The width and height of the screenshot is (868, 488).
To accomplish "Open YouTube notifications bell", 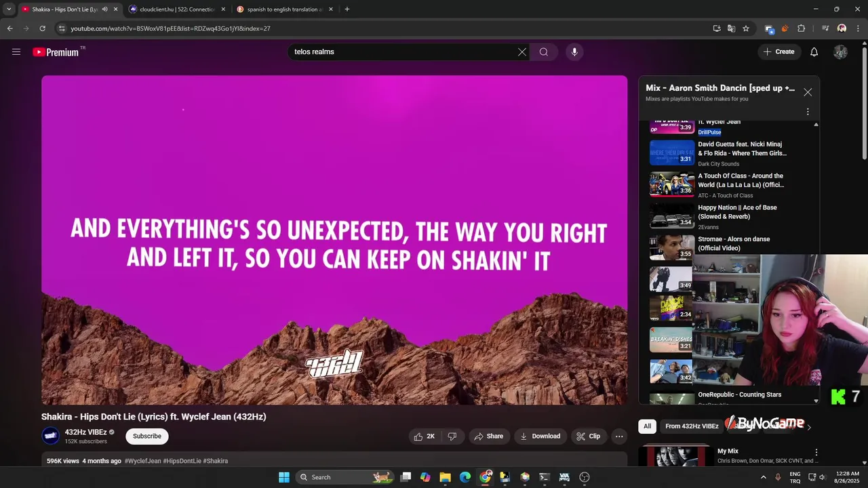I will click(814, 52).
